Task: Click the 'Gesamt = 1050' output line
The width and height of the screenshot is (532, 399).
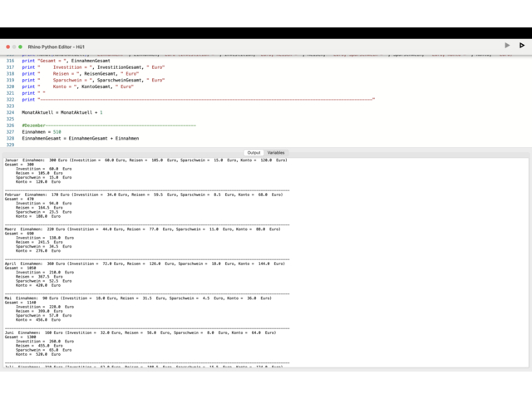Action: click(x=20, y=268)
